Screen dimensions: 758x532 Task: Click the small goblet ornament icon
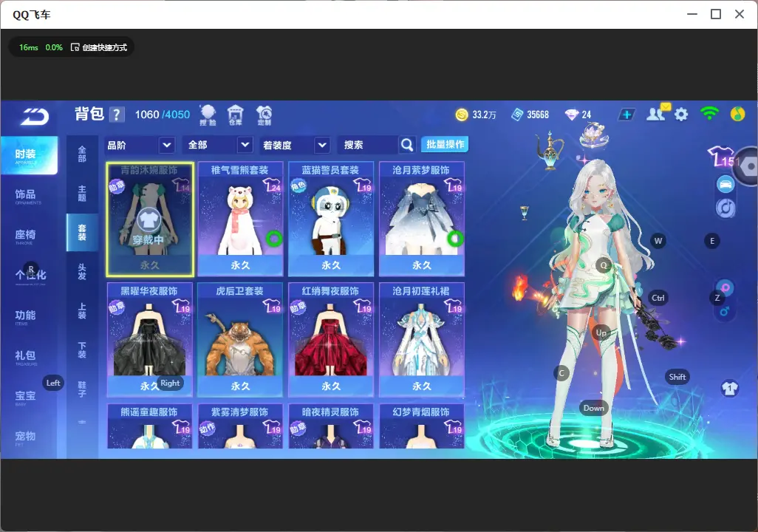coord(524,213)
